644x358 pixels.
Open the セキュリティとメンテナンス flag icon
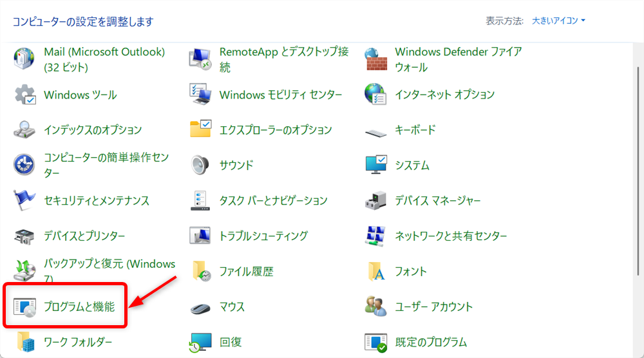(24, 200)
